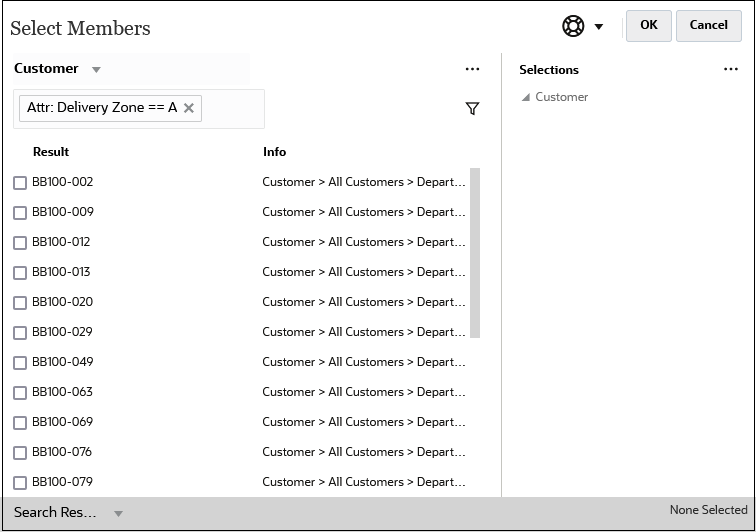Click the Select Members dialog title
Image resolution: width=756 pixels, height=532 pixels.
[80, 28]
